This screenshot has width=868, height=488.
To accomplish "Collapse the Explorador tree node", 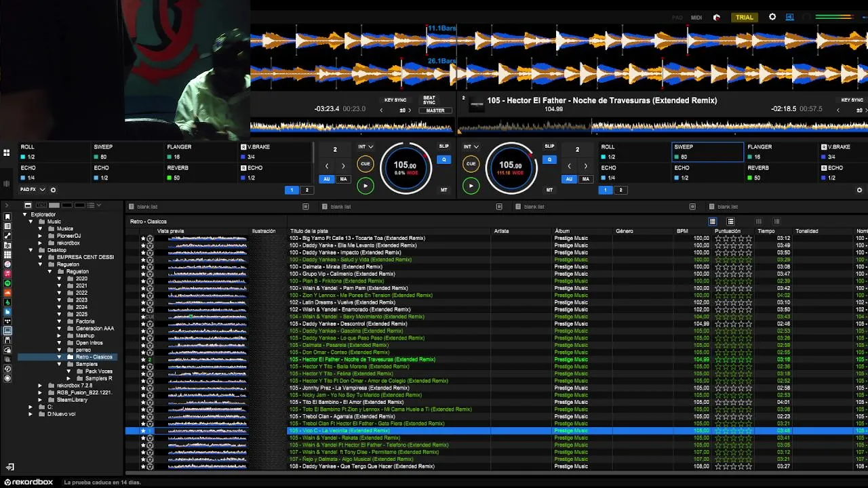I will tap(24, 214).
